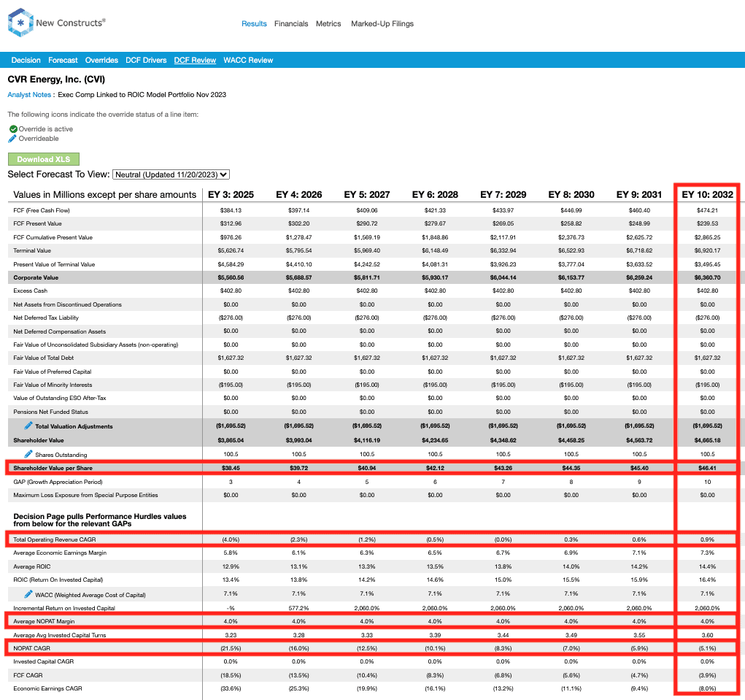745x700 pixels.
Task: Click pencil icon beside WACC row
Action: (28, 594)
